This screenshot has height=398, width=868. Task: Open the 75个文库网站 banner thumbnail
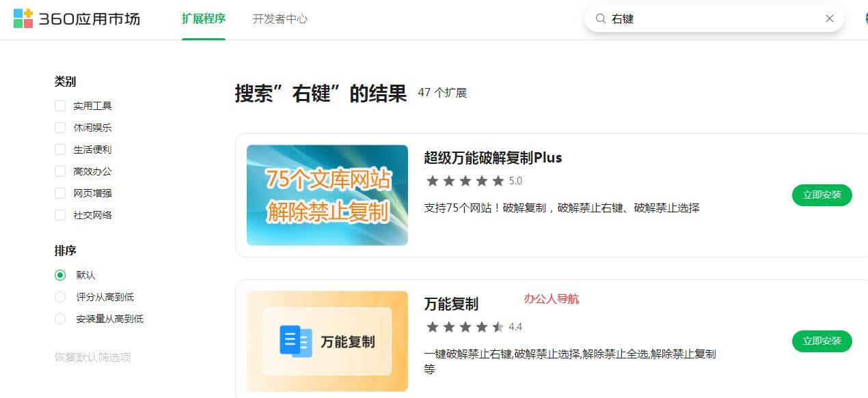pyautogui.click(x=327, y=195)
